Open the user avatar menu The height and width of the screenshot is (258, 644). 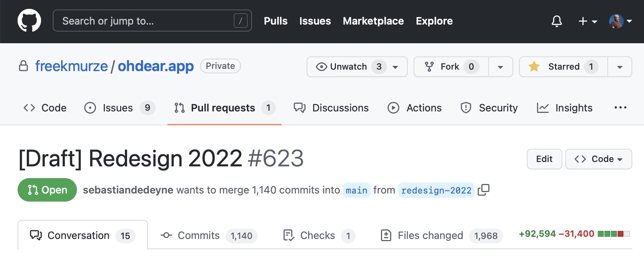pyautogui.click(x=620, y=21)
